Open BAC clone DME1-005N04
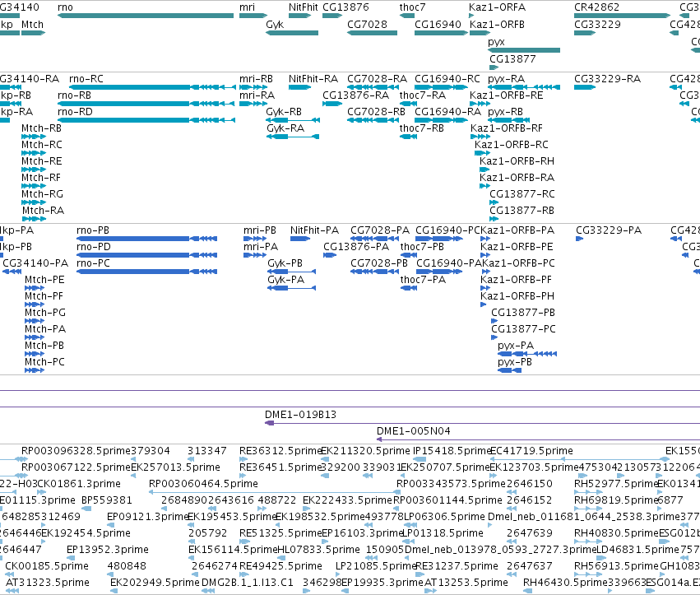The height and width of the screenshot is (595, 700). click(414, 431)
